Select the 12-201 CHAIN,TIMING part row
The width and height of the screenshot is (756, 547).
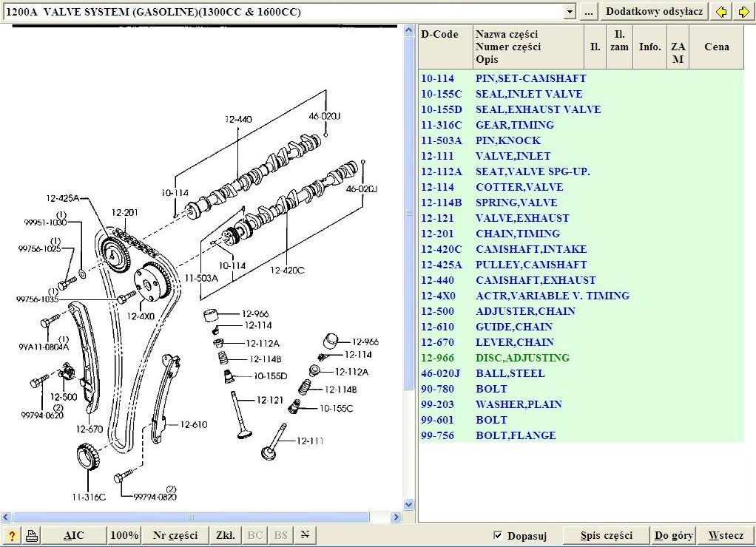click(518, 234)
